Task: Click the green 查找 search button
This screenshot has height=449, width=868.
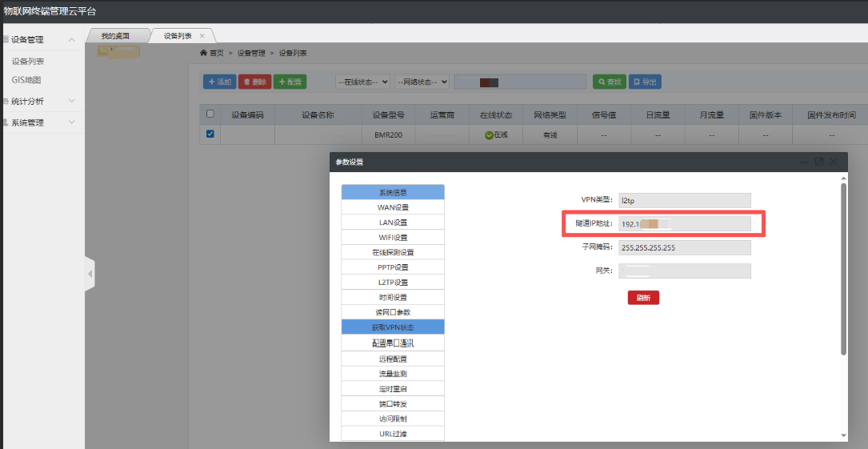Action: (610, 82)
